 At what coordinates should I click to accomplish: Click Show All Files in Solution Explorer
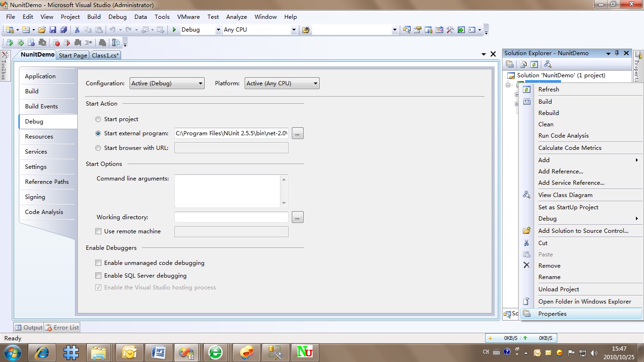(523, 64)
